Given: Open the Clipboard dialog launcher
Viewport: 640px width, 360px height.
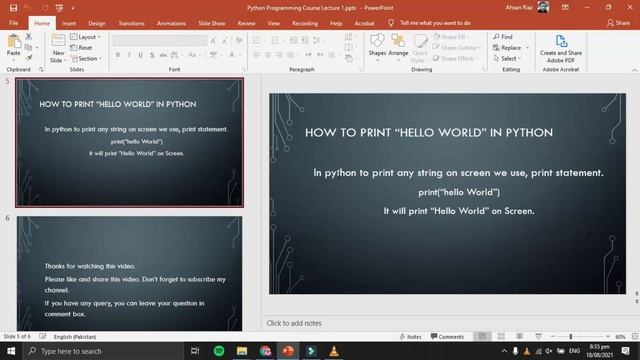Looking at the screenshot, I should 41,70.
